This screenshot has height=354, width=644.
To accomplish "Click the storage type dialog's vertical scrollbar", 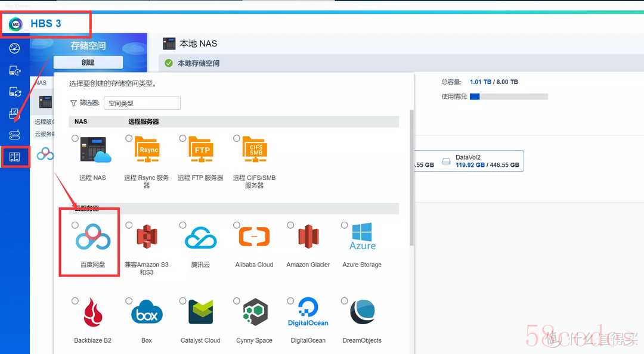I will click(411, 178).
